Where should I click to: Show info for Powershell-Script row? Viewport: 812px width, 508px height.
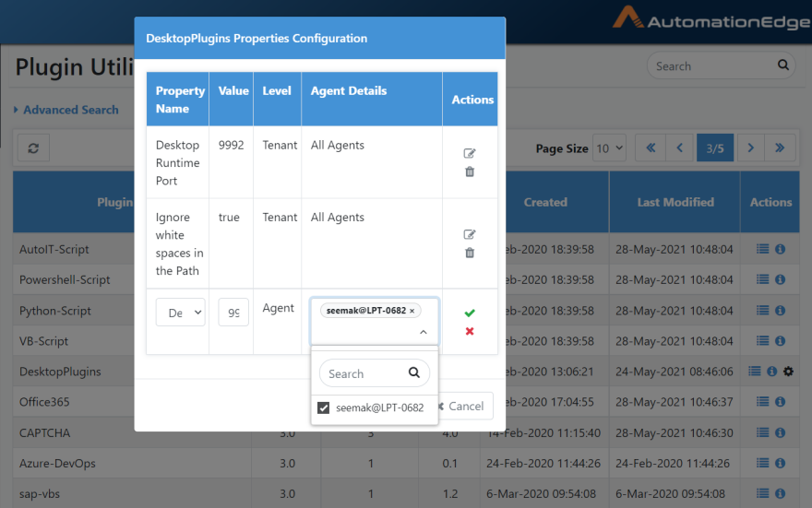point(780,279)
